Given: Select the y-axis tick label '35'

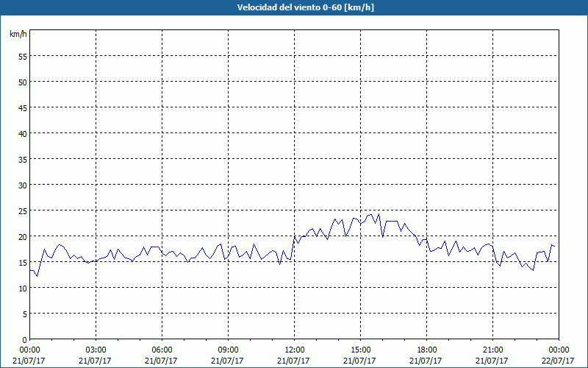Looking at the screenshot, I should coord(23,160).
